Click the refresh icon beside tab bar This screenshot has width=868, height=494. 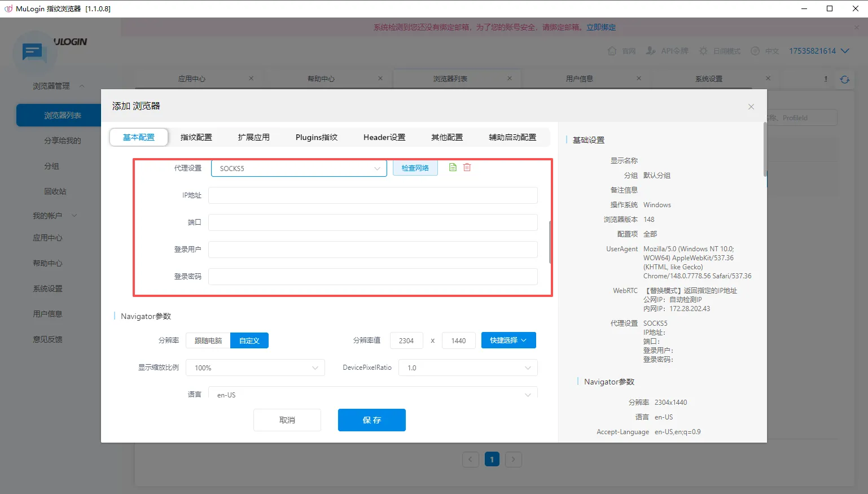[x=844, y=79]
